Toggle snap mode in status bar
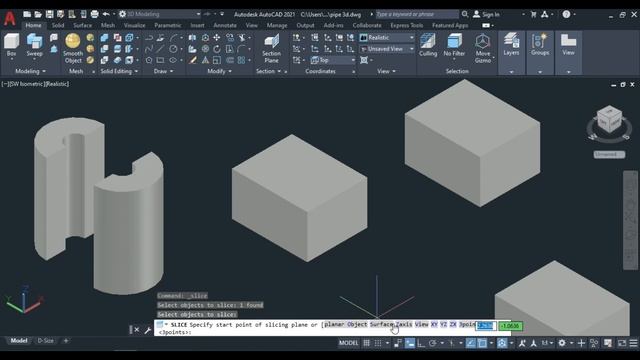This screenshot has height=360, width=640. pyautogui.click(x=378, y=343)
